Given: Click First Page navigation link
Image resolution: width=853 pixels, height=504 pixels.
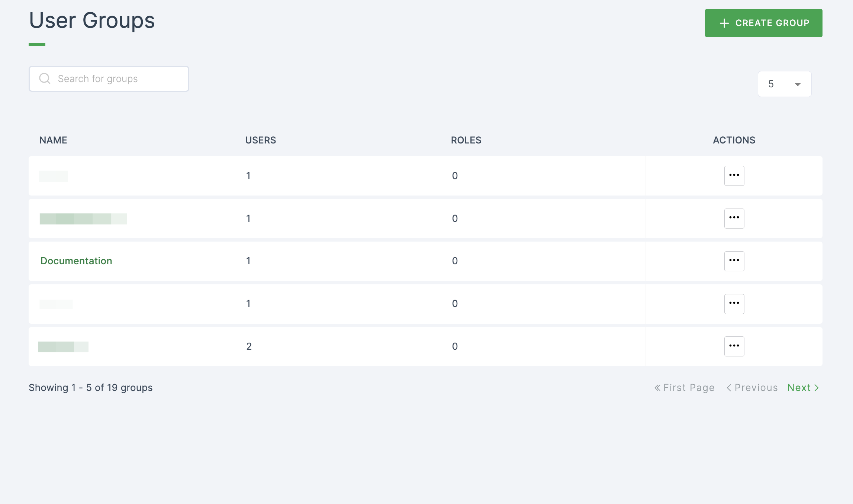Looking at the screenshot, I should tap(684, 387).
